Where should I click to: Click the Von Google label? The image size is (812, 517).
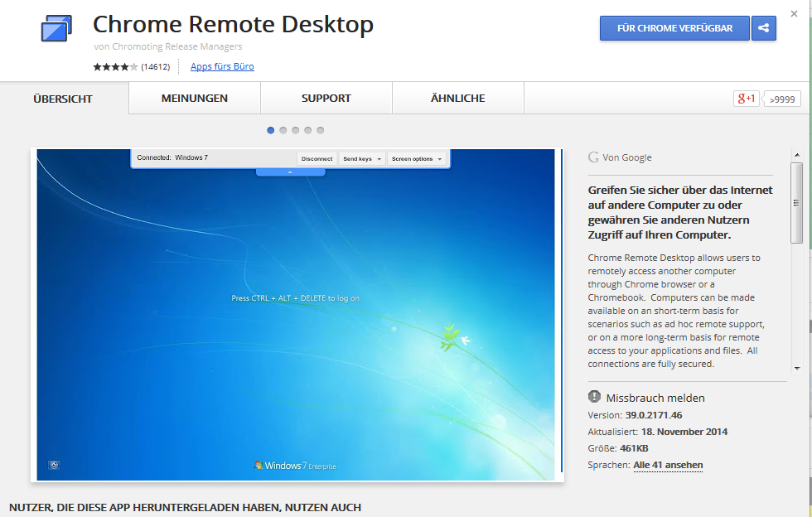tap(626, 157)
